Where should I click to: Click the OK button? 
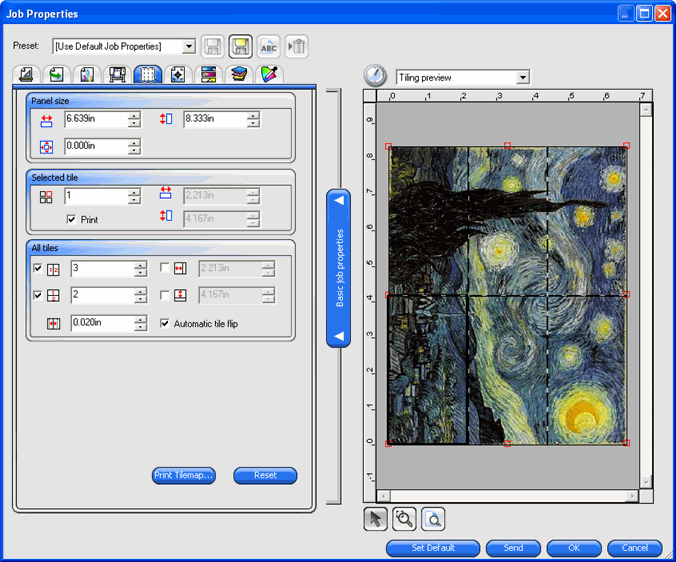tap(574, 548)
